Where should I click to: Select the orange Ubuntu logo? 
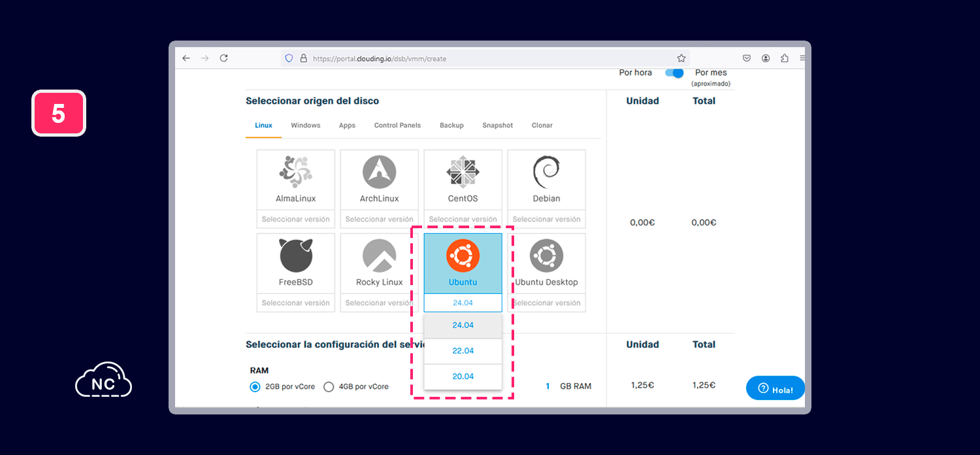tap(463, 256)
